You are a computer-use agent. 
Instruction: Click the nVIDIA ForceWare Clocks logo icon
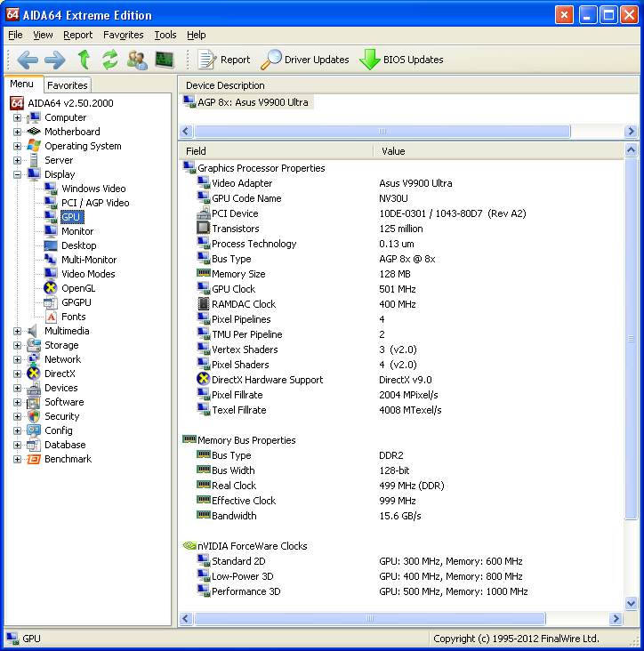point(189,545)
